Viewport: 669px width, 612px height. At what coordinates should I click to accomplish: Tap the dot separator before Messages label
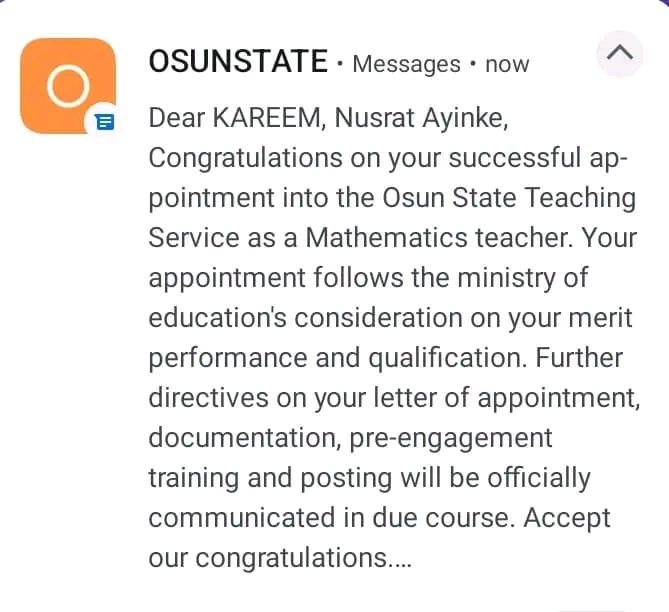click(340, 64)
